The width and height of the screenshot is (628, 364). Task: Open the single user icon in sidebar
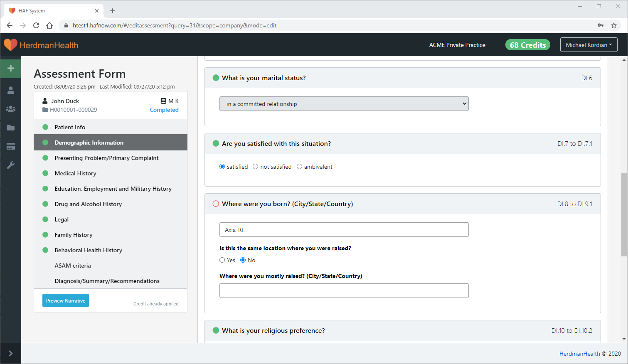coord(11,90)
